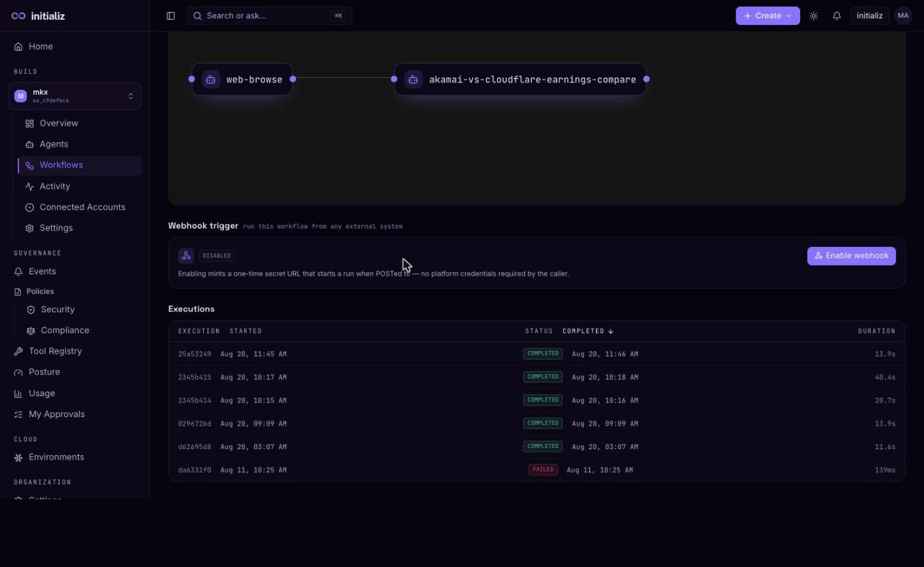Click the Posture gauge icon

tap(18, 373)
